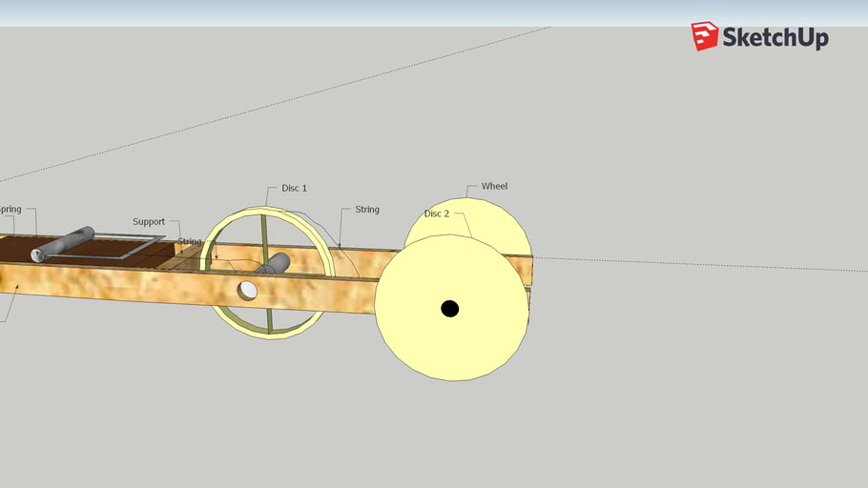Click the dotted guide line above the model
This screenshot has width=868, height=488.
click(x=275, y=104)
